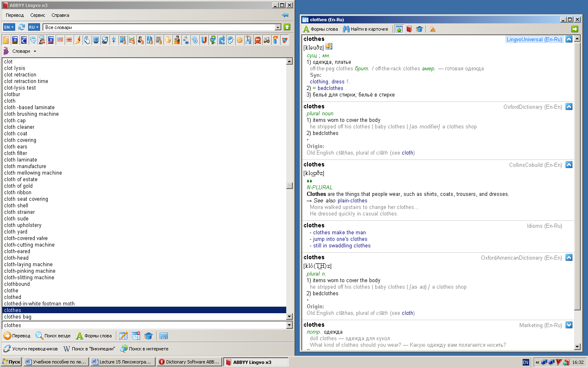
Task: Click the card window scrollbar down arrow
Action: coord(577,346)
